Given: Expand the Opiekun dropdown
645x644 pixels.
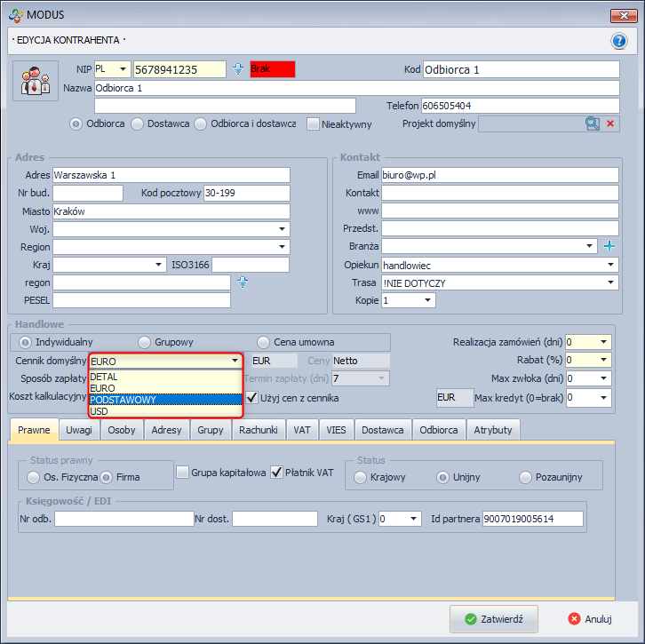Looking at the screenshot, I should point(610,265).
